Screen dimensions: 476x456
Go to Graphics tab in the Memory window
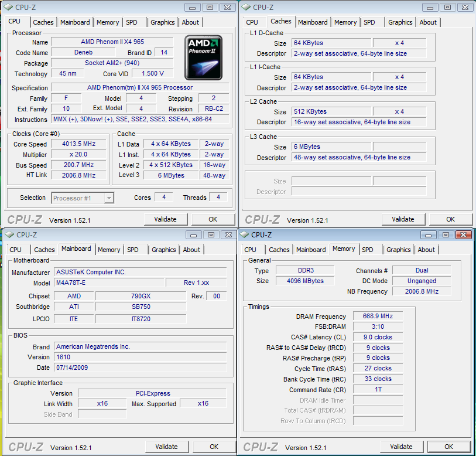(399, 250)
